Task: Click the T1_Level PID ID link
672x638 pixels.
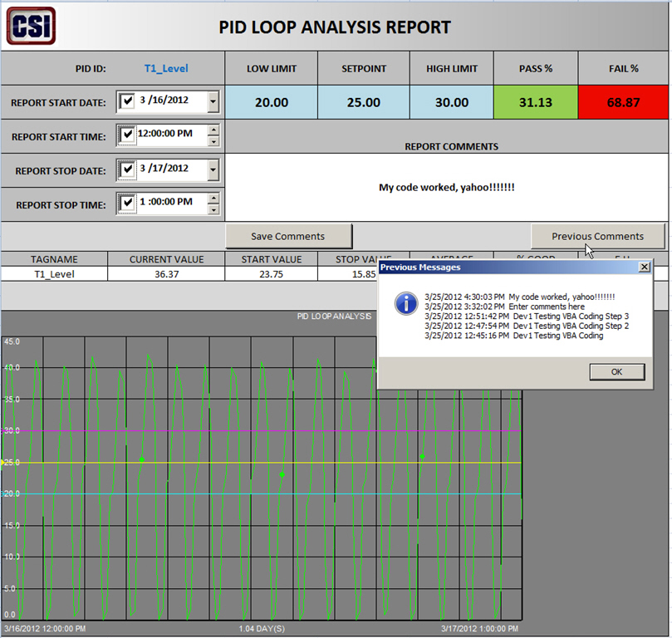Action: pyautogui.click(x=166, y=68)
